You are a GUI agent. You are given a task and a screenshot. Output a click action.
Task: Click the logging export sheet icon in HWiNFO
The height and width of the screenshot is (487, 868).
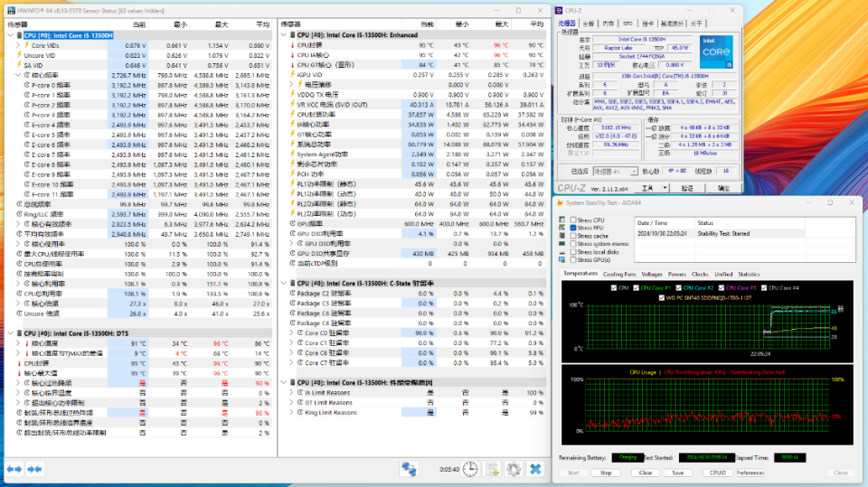(492, 469)
